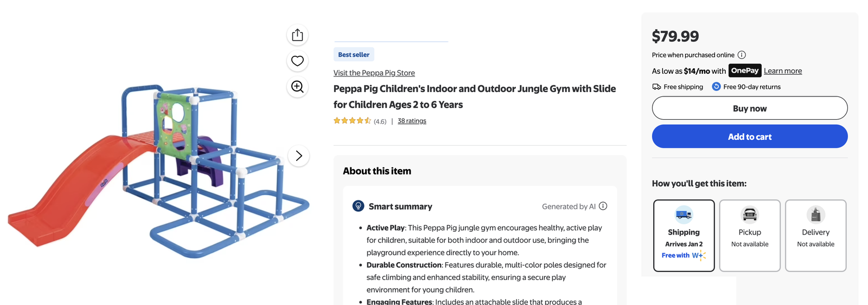The width and height of the screenshot is (868, 305).
Task: Open Visit the Peppa Pig Store link
Action: (374, 73)
